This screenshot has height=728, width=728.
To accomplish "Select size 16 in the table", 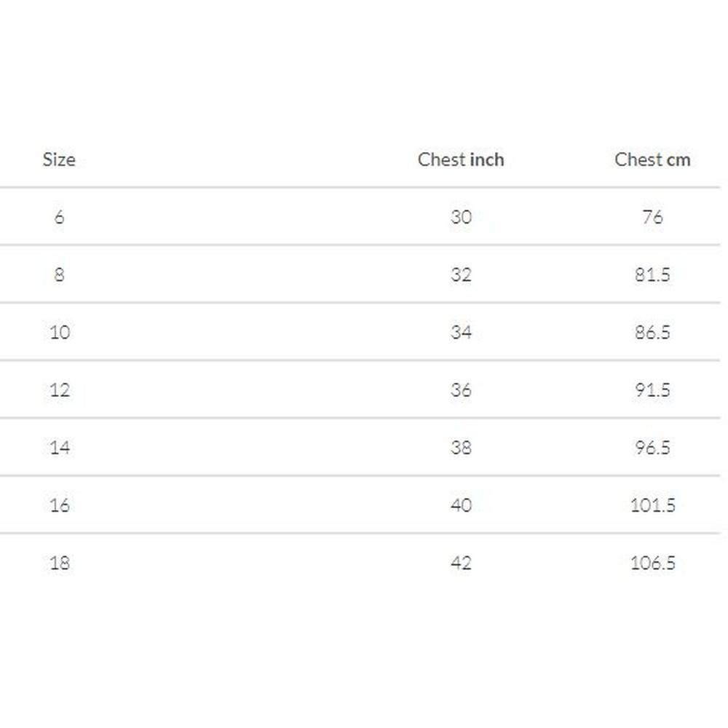I will point(60,505).
